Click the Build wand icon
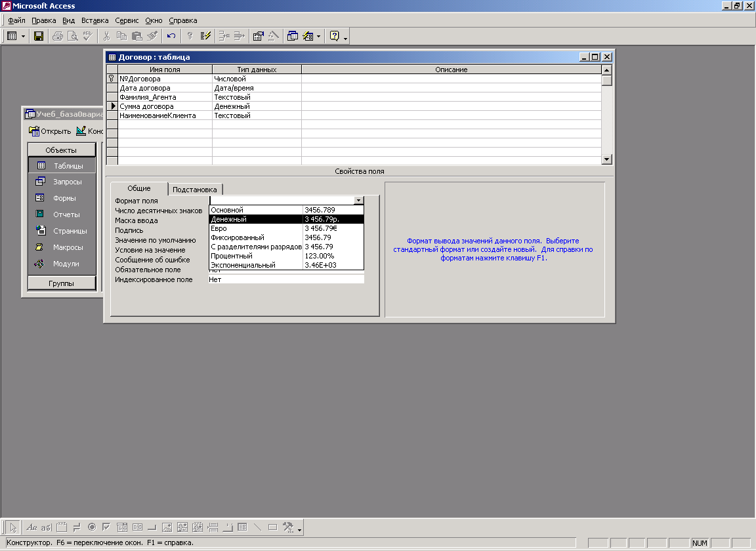The image size is (756, 551). point(274,36)
